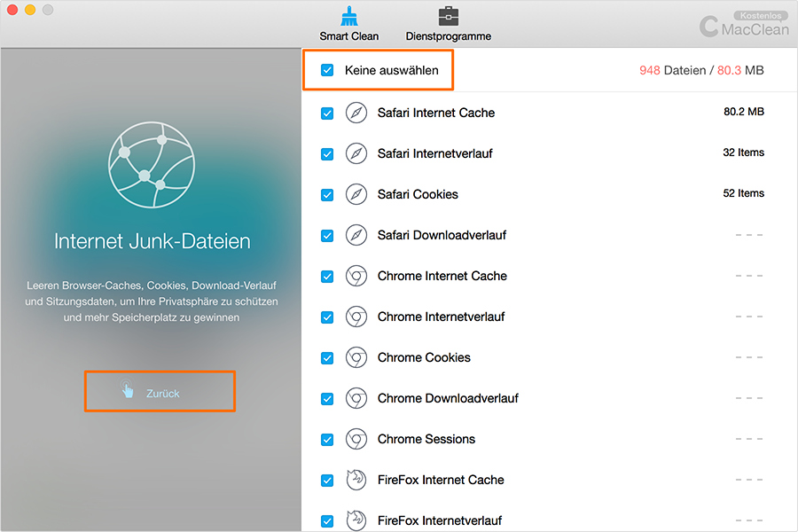This screenshot has height=532, width=798.
Task: Click Chrome icon beside Chrome Internet Cache
Action: [356, 276]
